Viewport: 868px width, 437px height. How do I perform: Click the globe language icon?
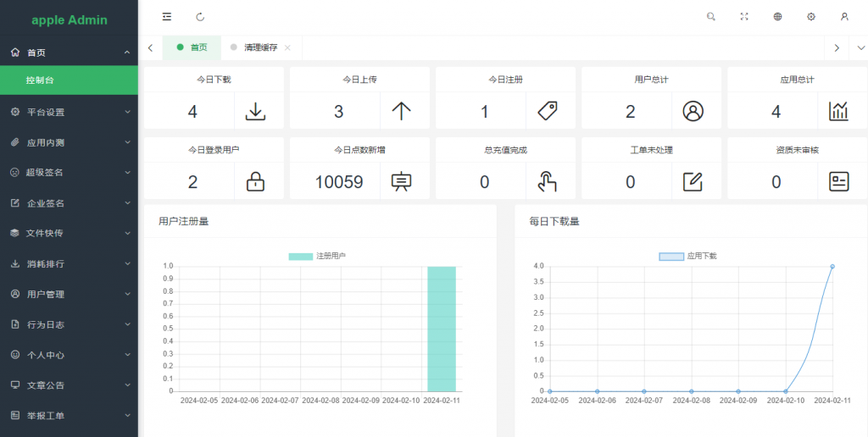[x=777, y=16]
